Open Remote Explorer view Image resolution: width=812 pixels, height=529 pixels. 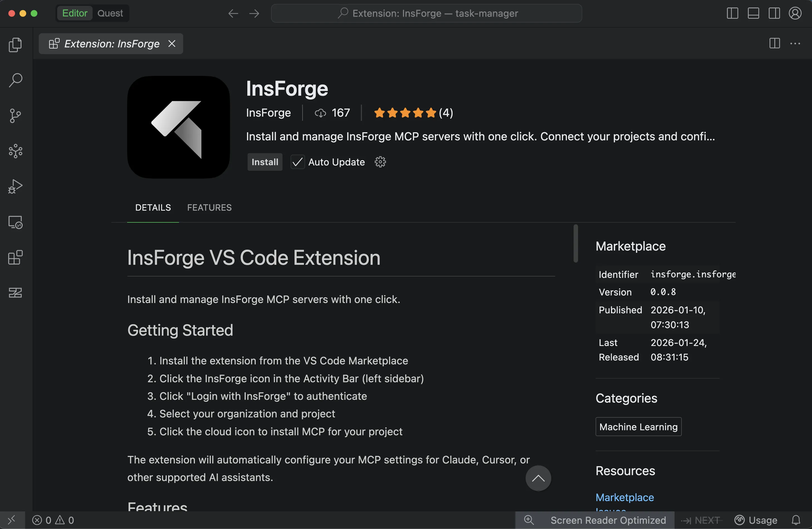click(15, 222)
